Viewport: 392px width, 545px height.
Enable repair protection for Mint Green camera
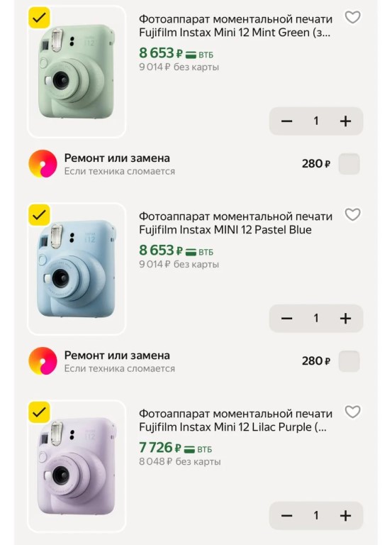tap(349, 164)
